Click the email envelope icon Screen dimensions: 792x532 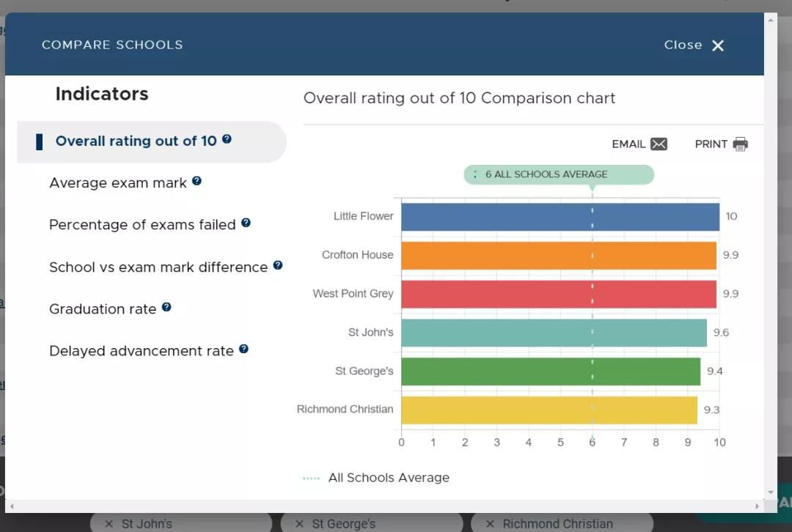click(659, 144)
